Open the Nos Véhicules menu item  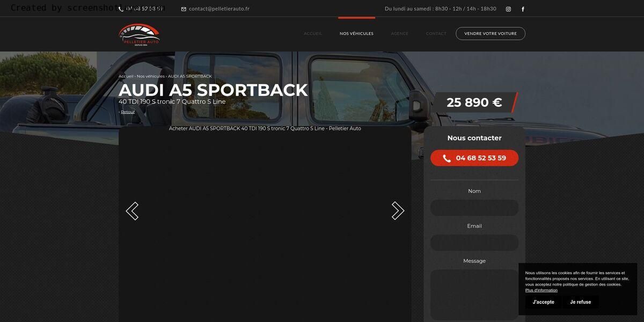click(356, 33)
